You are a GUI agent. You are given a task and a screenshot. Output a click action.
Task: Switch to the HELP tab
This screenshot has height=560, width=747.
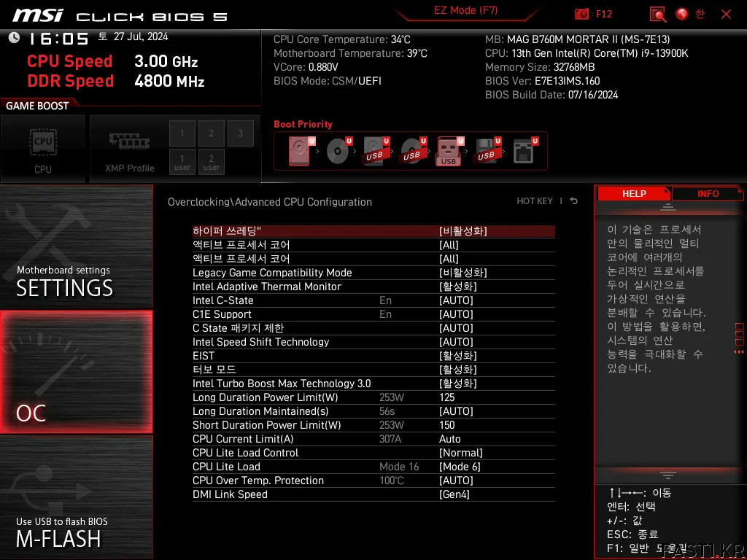(634, 193)
